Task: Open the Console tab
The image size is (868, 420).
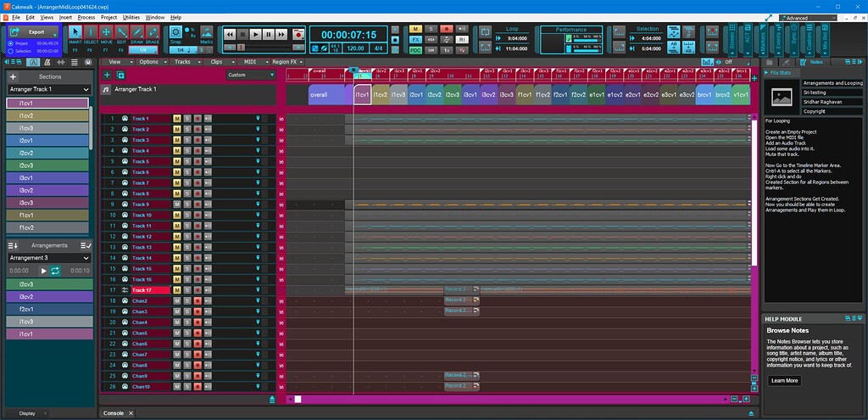Action: (x=114, y=413)
